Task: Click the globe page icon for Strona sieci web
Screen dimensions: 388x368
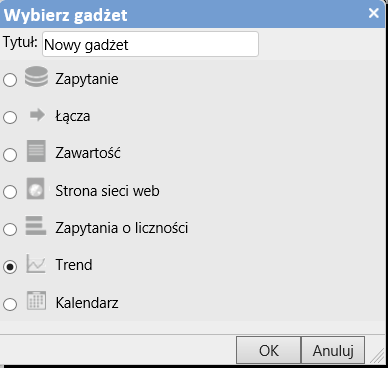Action: point(35,189)
